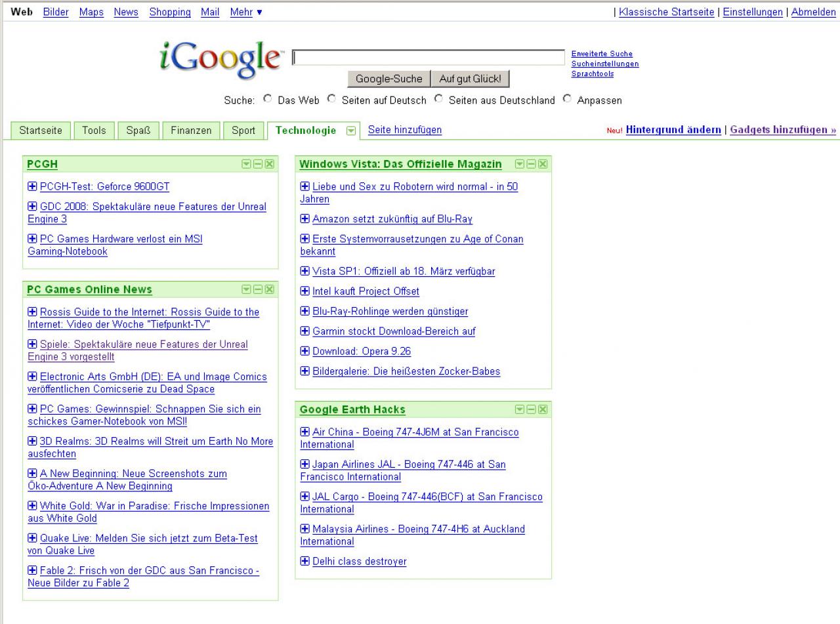Expand the Fable 2 GDC entry

pyautogui.click(x=32, y=570)
